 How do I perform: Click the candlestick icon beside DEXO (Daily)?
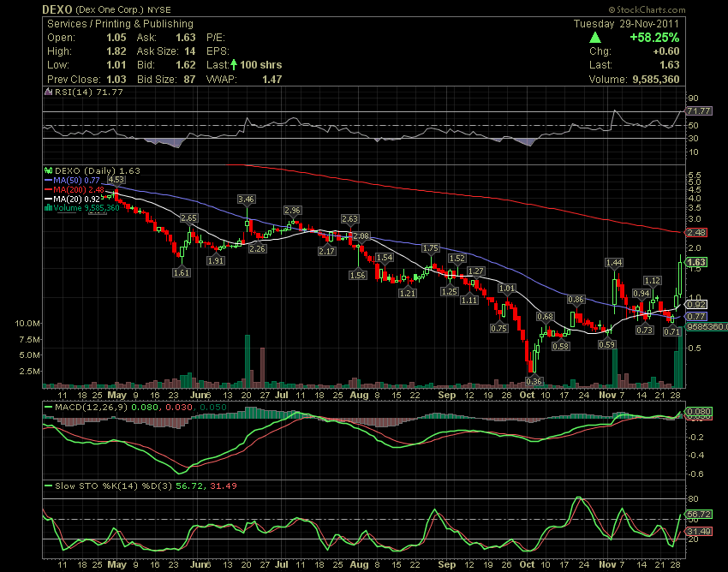[x=48, y=171]
